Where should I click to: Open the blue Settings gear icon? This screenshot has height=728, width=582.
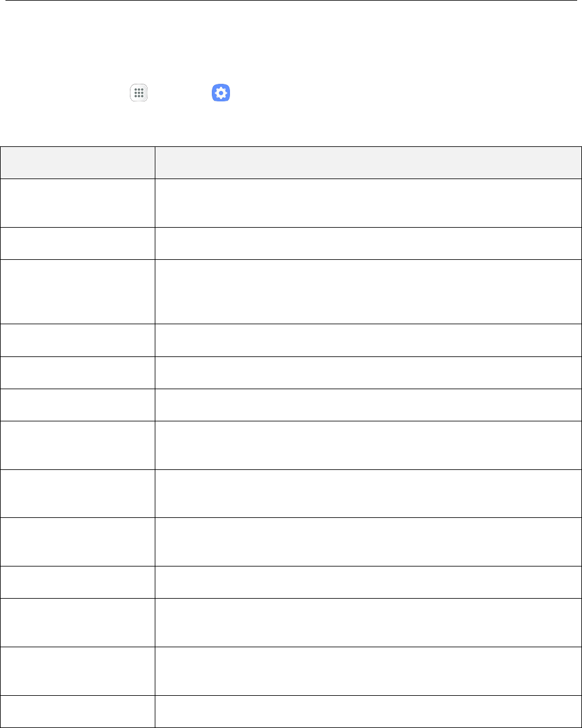point(221,93)
